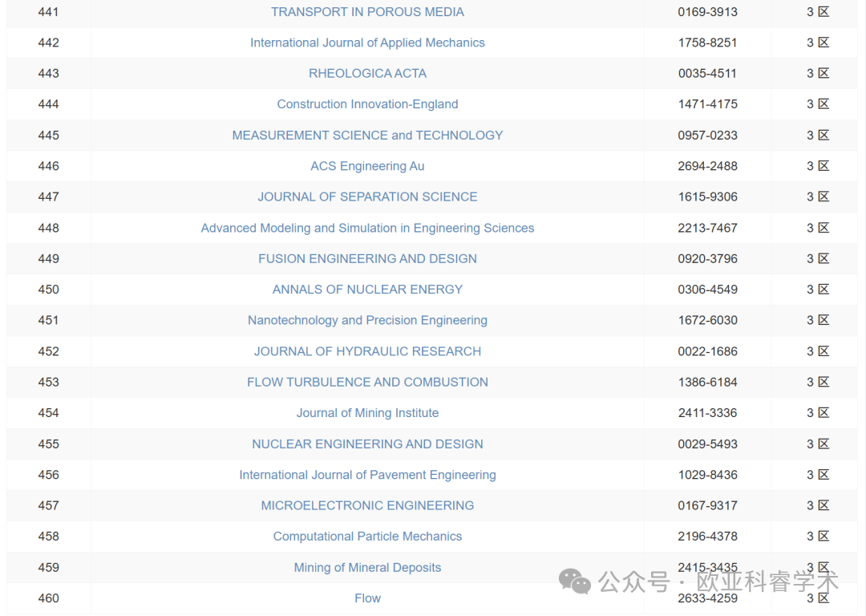
Task: Open International Journal of Applied Mechanics link
Action: [367, 43]
